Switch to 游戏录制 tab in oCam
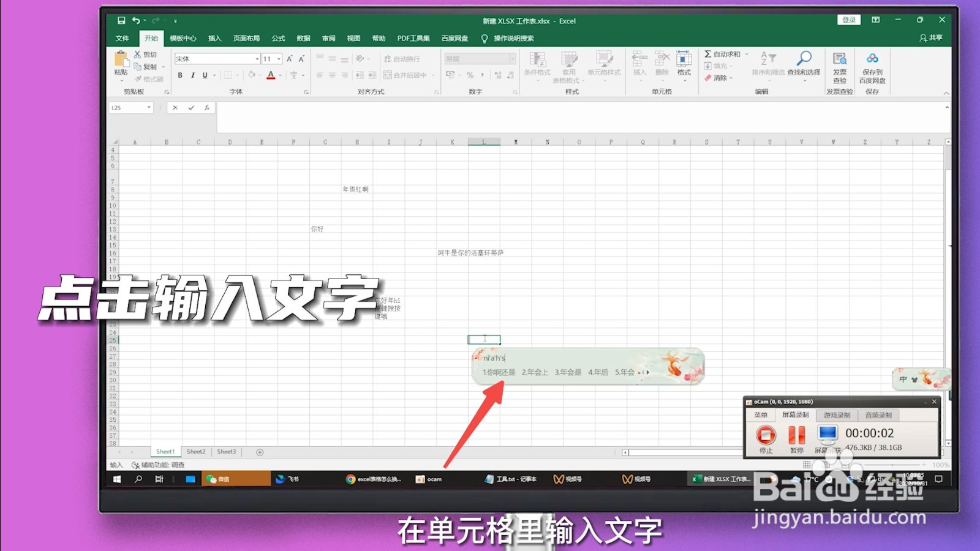980x551 pixels. (839, 414)
